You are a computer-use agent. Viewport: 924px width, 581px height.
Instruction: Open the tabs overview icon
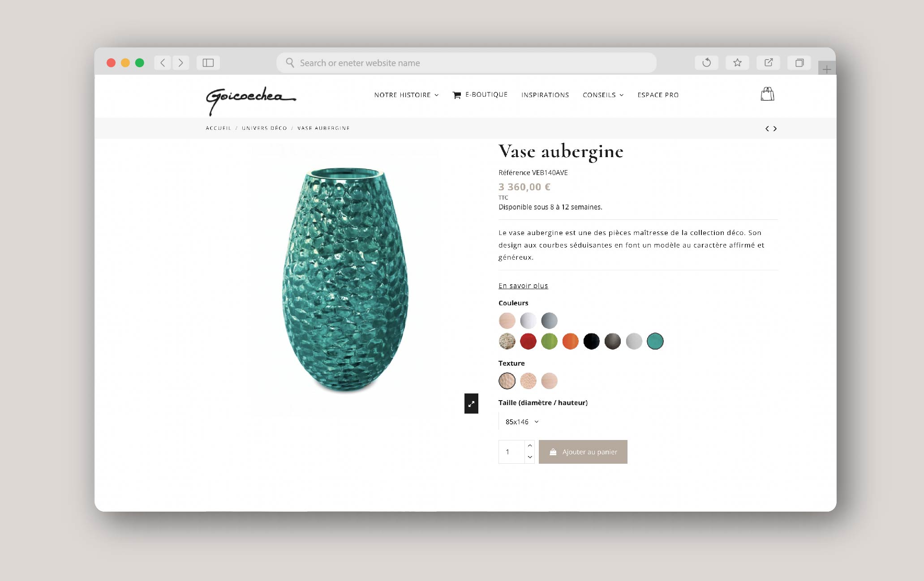(x=799, y=63)
